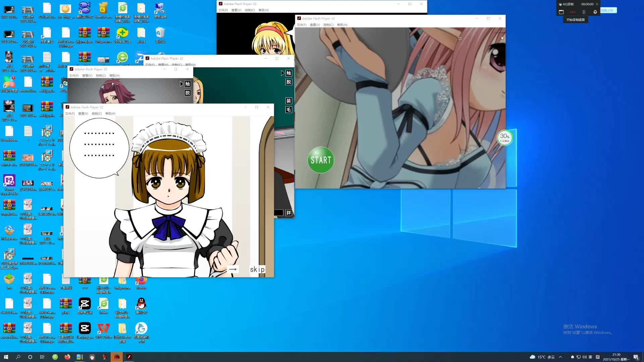
Task: Click 触 button in red-haired girl window
Action: 187,84
